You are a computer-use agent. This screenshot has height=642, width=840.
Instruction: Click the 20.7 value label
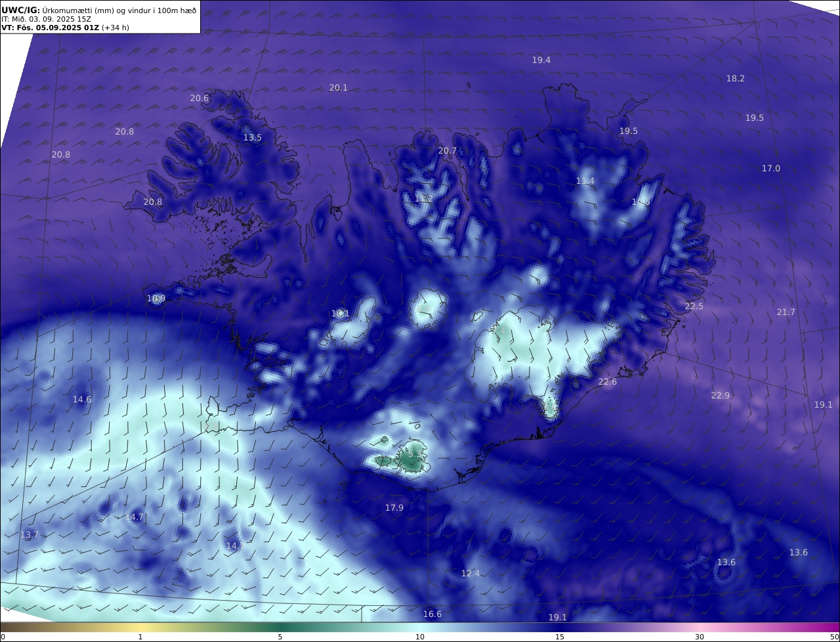coord(447,150)
